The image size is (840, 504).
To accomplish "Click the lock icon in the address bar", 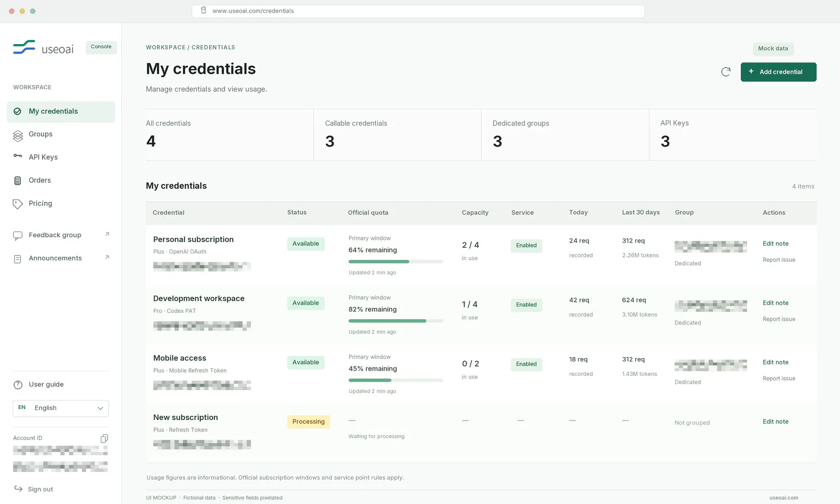I will (204, 10).
